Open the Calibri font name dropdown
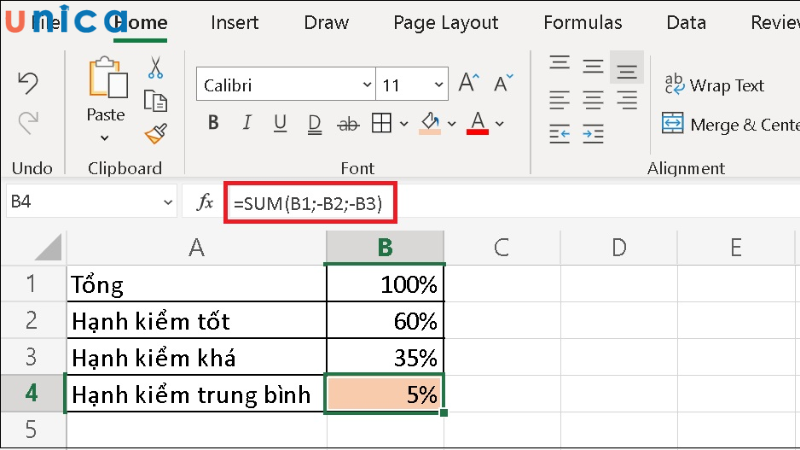This screenshot has width=800, height=450. (362, 86)
